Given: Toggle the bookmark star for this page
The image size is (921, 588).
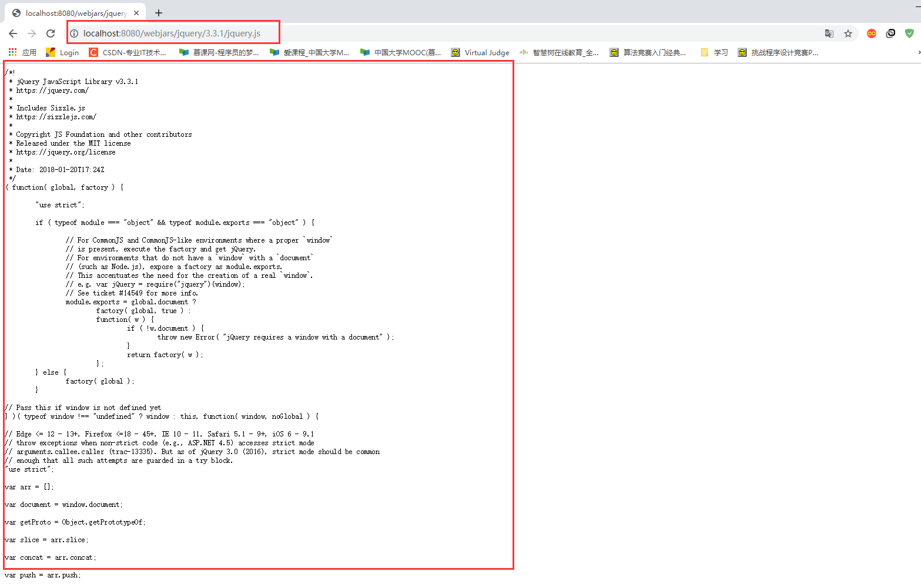Looking at the screenshot, I should tap(848, 34).
